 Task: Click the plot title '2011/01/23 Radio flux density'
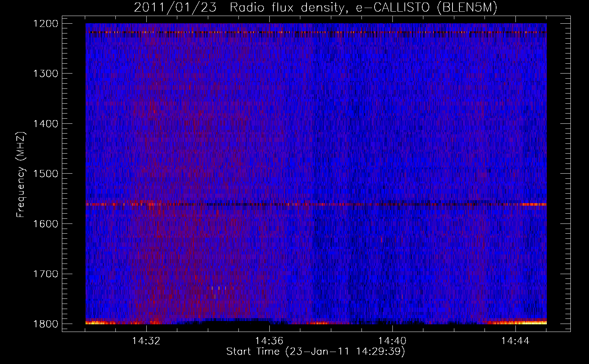pyautogui.click(x=239, y=8)
